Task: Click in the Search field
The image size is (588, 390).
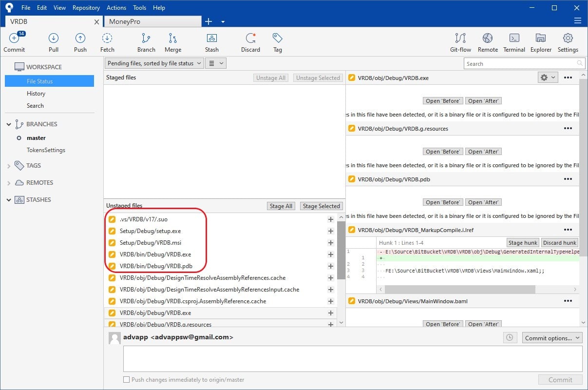Action: click(x=524, y=63)
